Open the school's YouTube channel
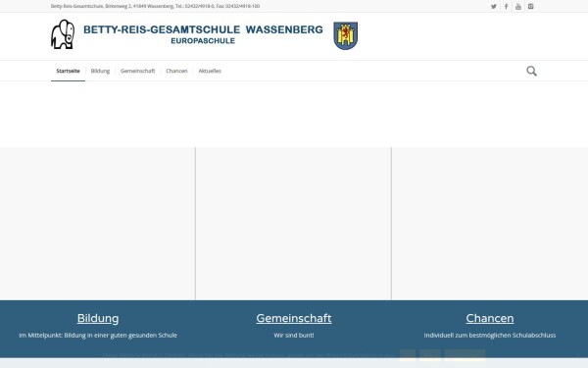The height and width of the screenshot is (368, 588). tap(518, 7)
